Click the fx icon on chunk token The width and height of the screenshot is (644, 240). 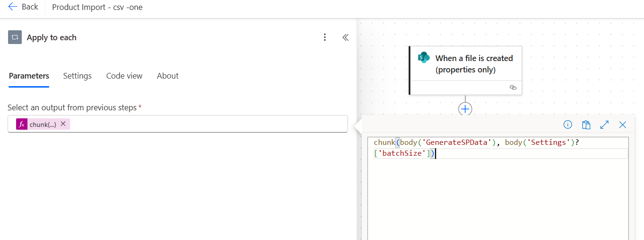point(22,124)
